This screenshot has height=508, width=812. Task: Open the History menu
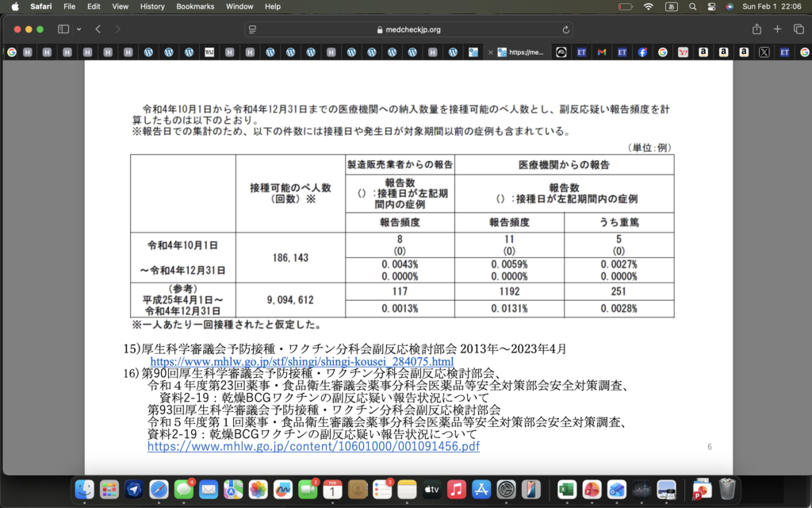click(x=151, y=6)
